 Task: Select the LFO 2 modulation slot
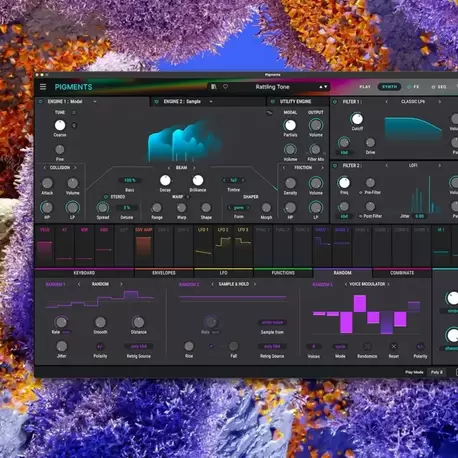(x=223, y=247)
